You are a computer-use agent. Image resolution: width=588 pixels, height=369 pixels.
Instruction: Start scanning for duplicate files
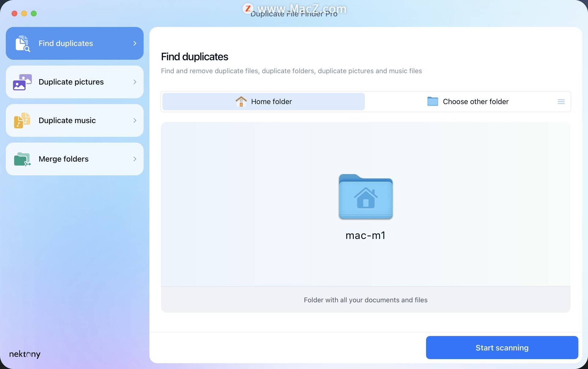(x=502, y=348)
